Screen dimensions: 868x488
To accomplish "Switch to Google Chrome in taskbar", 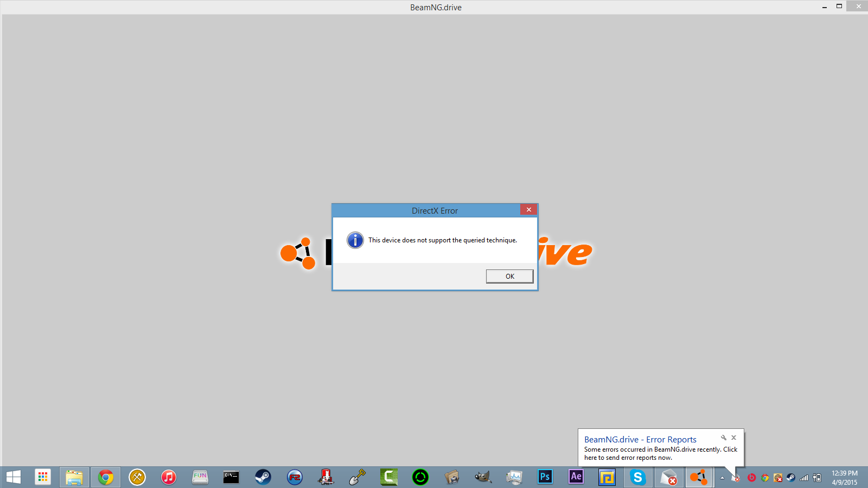I will click(x=106, y=477).
